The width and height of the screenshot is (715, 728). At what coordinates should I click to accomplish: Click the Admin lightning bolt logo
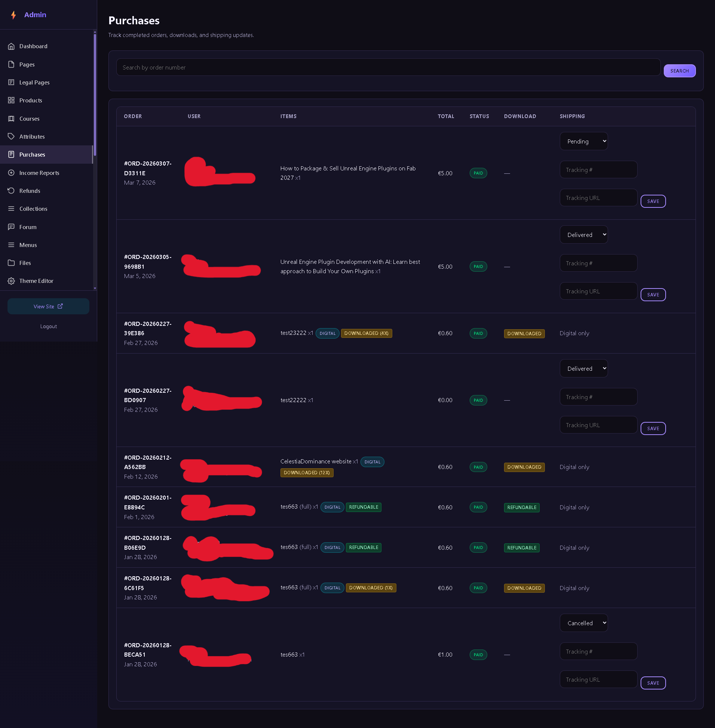(13, 15)
